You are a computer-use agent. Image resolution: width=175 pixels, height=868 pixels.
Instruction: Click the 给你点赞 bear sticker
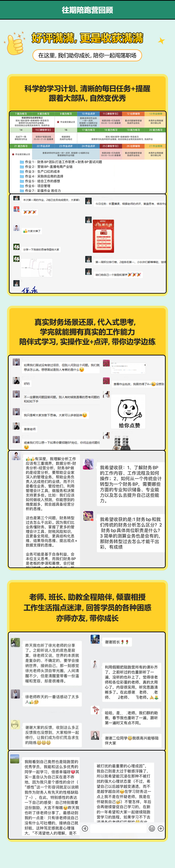[129, 411]
